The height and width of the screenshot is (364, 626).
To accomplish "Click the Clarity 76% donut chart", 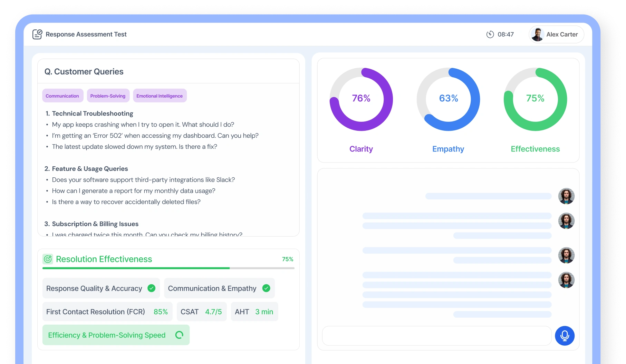I will coord(361,99).
